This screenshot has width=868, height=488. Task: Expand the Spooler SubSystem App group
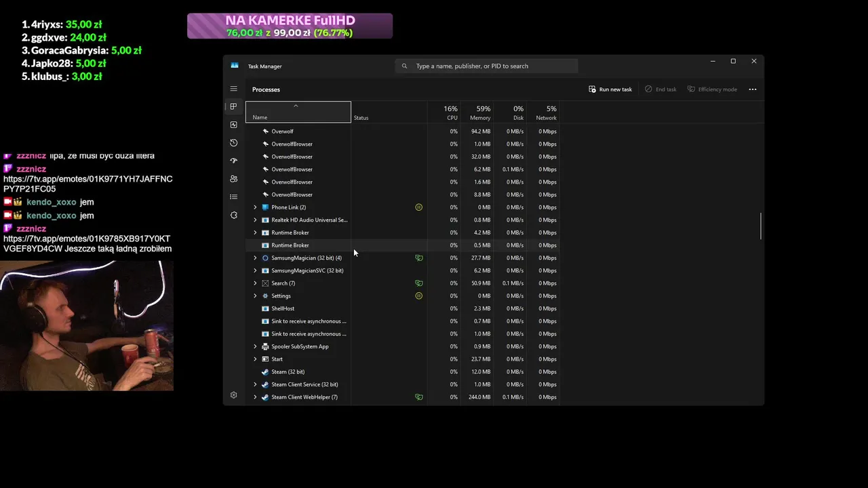pos(255,346)
